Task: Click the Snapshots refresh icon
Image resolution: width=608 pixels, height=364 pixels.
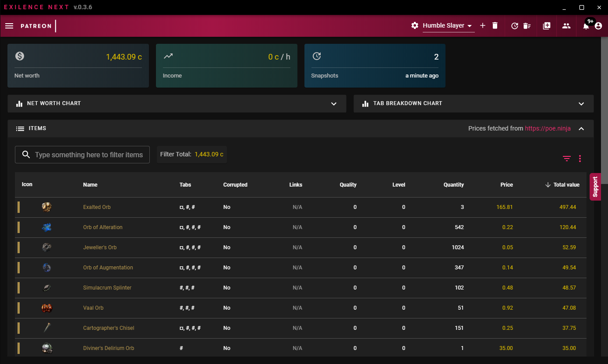Action: [x=317, y=56]
